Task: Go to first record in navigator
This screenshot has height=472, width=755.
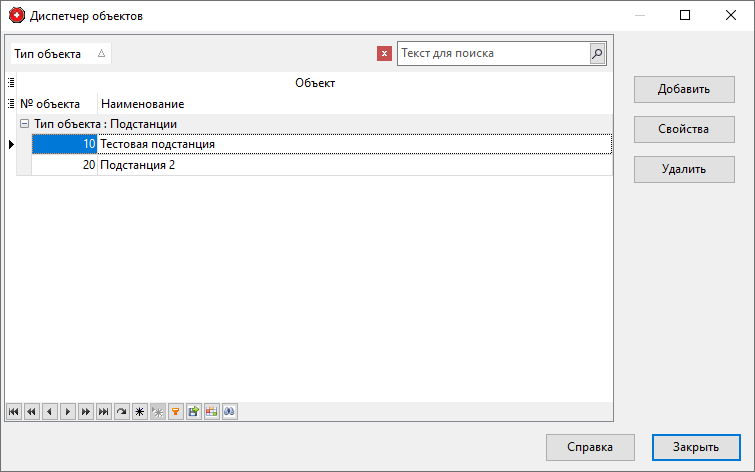Action: click(13, 412)
